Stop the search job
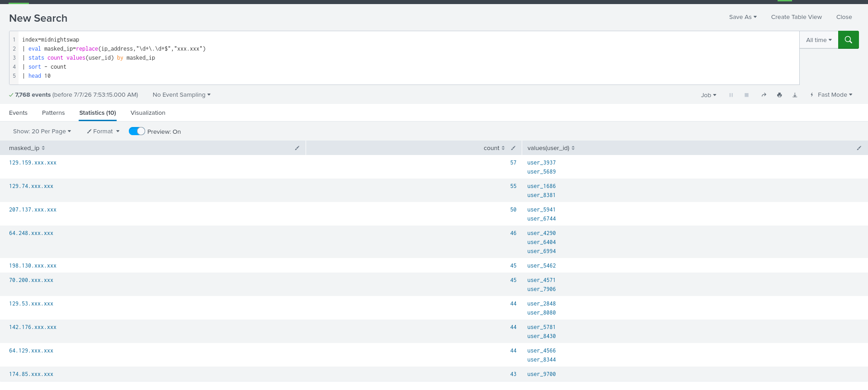Screen dimensions: 868x390 coord(746,95)
